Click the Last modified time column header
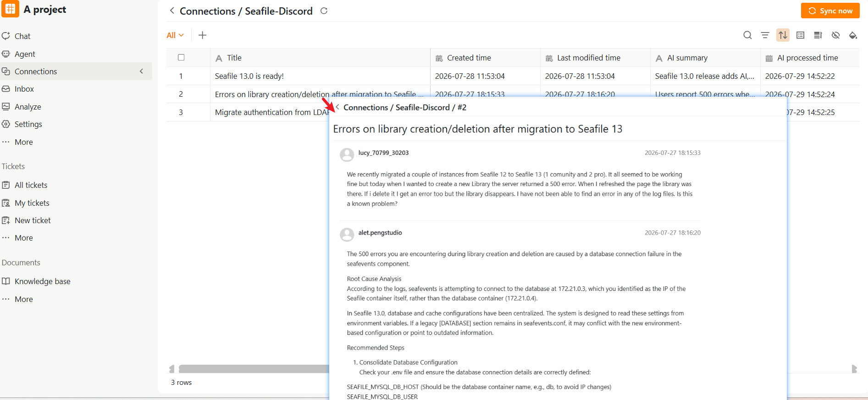Viewport: 868px width, 400px height. 595,58
